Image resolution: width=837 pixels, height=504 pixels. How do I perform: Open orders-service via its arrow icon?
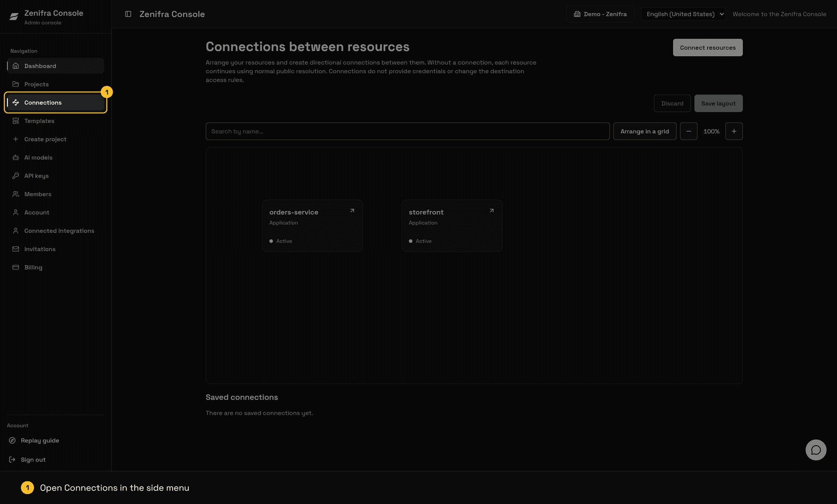pyautogui.click(x=352, y=211)
